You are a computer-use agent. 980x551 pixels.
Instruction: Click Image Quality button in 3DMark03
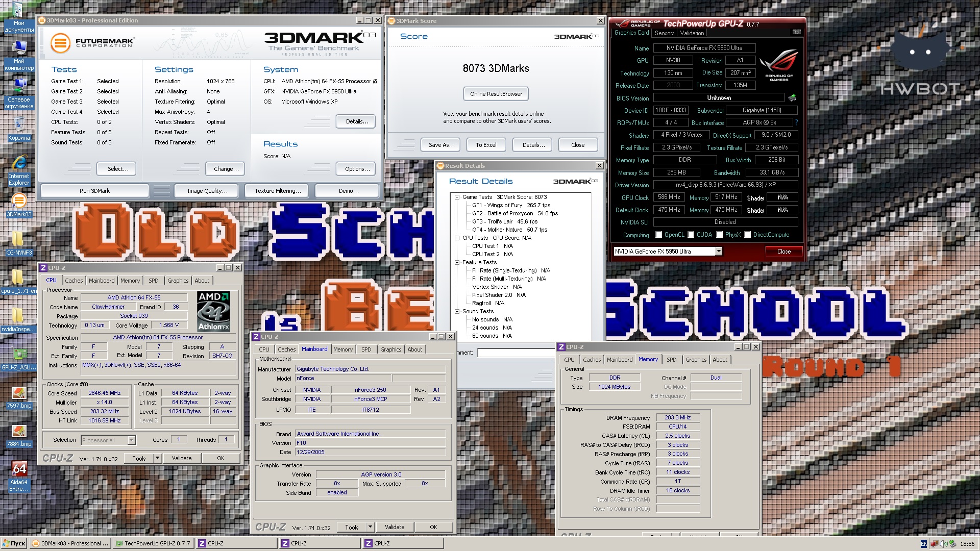207,191
